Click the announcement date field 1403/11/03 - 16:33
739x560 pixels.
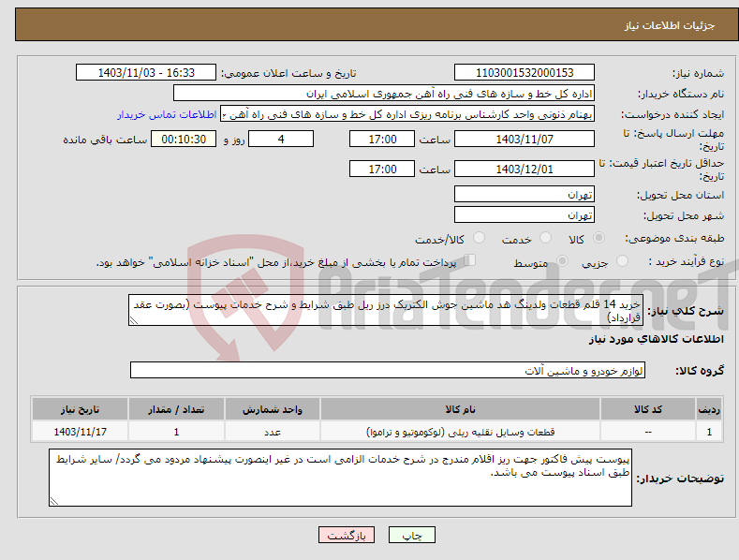[x=146, y=73]
